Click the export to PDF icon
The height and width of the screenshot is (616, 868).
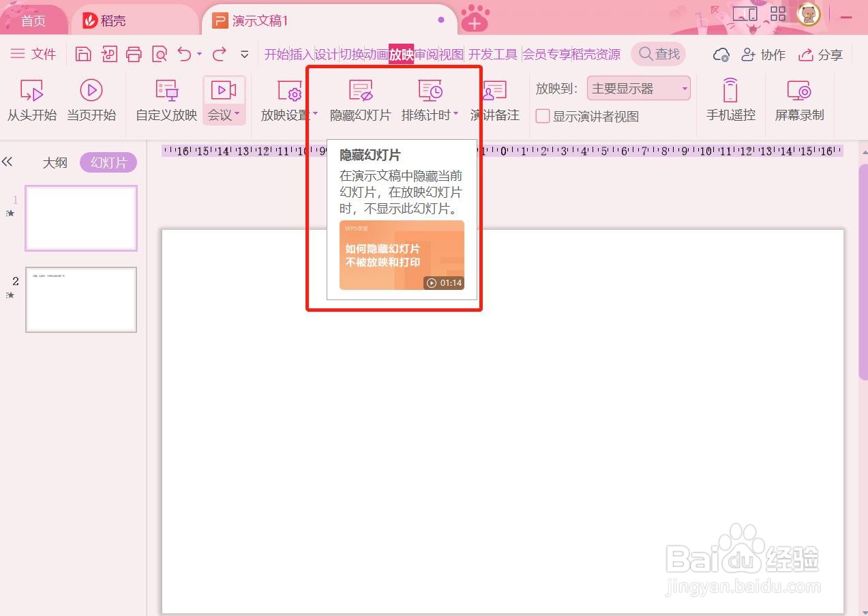click(x=109, y=55)
